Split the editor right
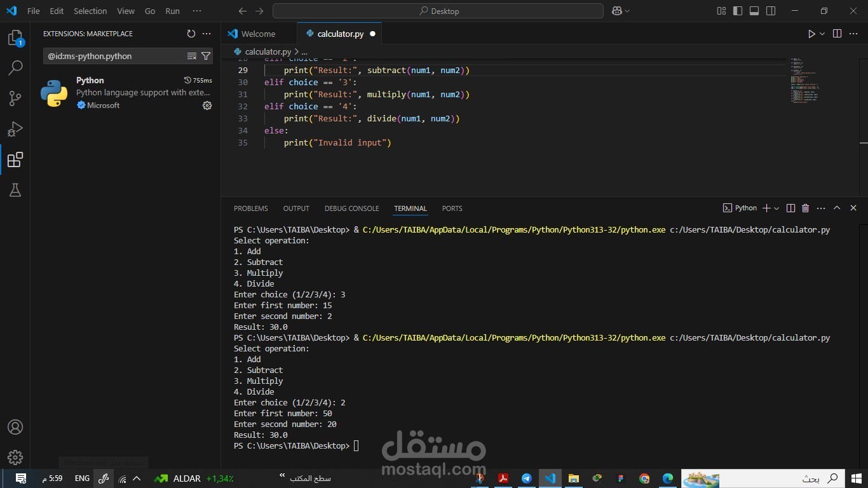Screen dimensions: 868x488 [837, 34]
